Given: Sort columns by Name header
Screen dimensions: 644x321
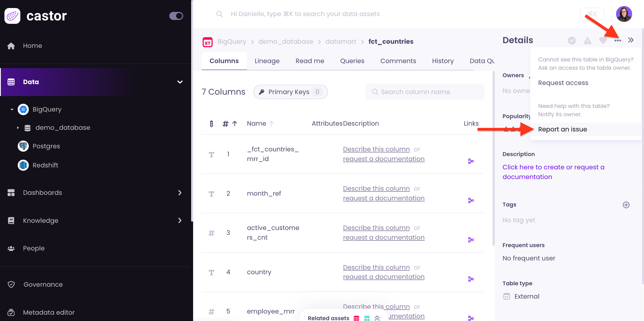Looking at the screenshot, I should (256, 123).
